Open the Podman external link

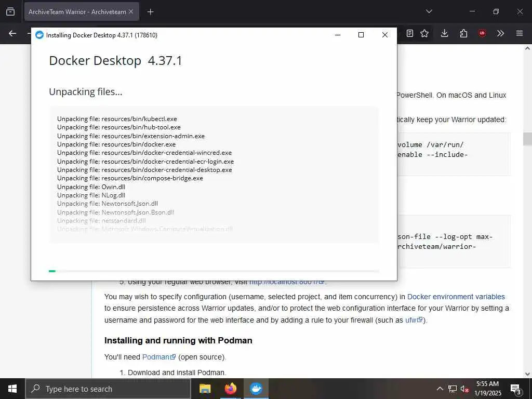[x=159, y=357]
